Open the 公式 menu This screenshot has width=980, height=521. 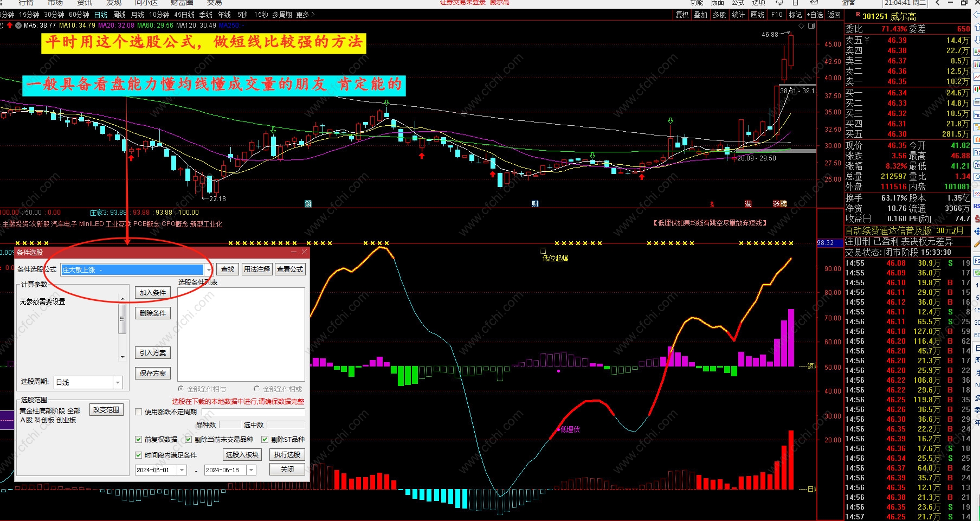738,3
